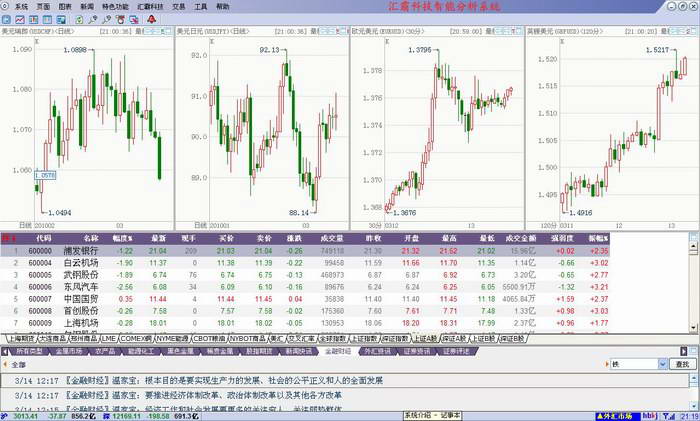Viewport: 700px width, 421px height.
Task: Select the 金融财经 news category tab
Action: point(338,351)
